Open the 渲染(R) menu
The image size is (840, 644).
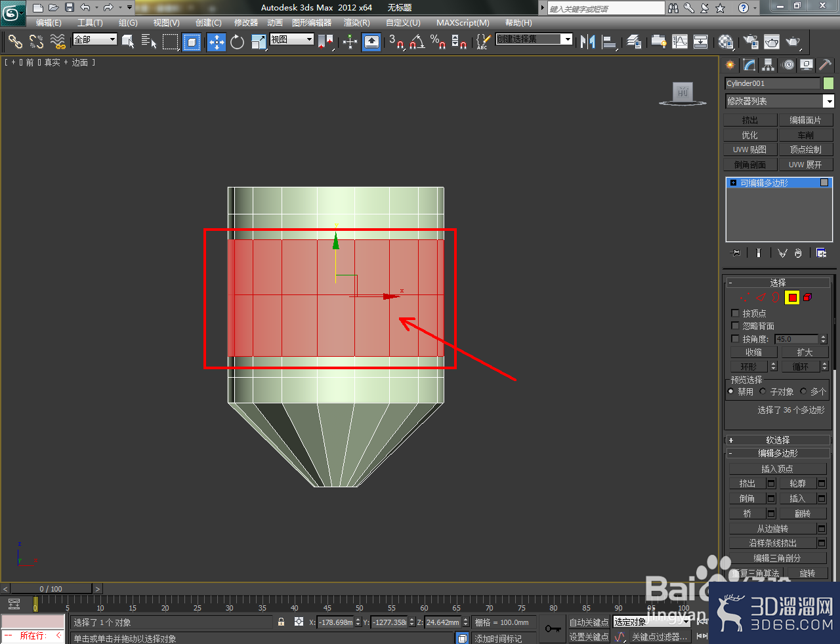[357, 23]
